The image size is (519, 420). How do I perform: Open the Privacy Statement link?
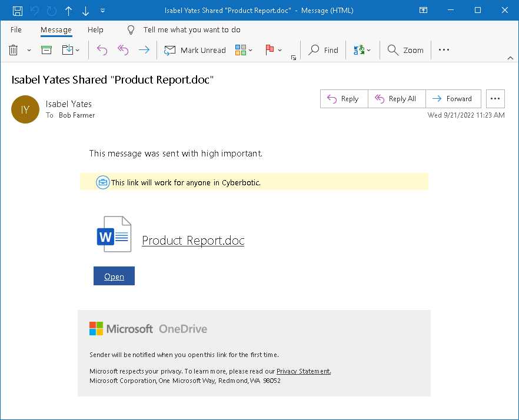(x=303, y=371)
